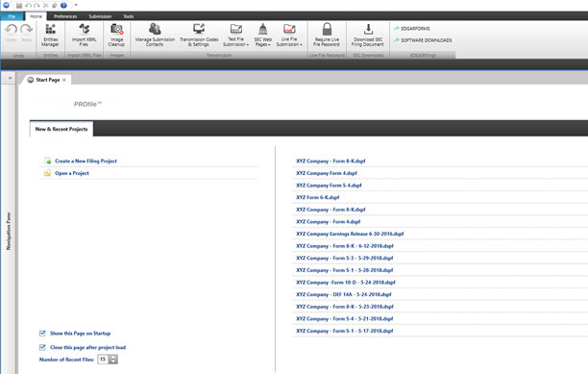Open Transmission Codes & Settings
The width and height of the screenshot is (588, 374).
[x=199, y=35]
